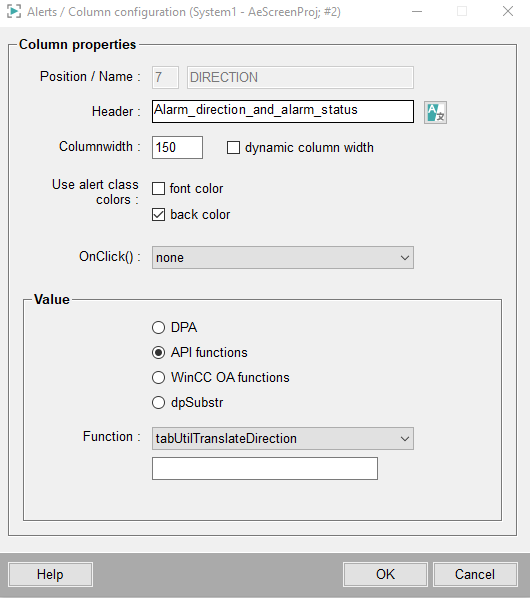Choose the API functions radio option

point(158,352)
